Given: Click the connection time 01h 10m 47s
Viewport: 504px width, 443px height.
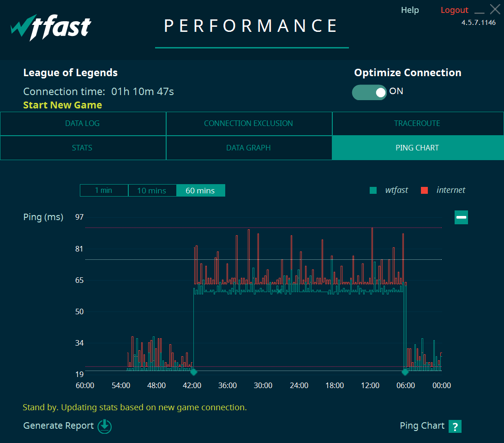Looking at the screenshot, I should click(x=143, y=92).
